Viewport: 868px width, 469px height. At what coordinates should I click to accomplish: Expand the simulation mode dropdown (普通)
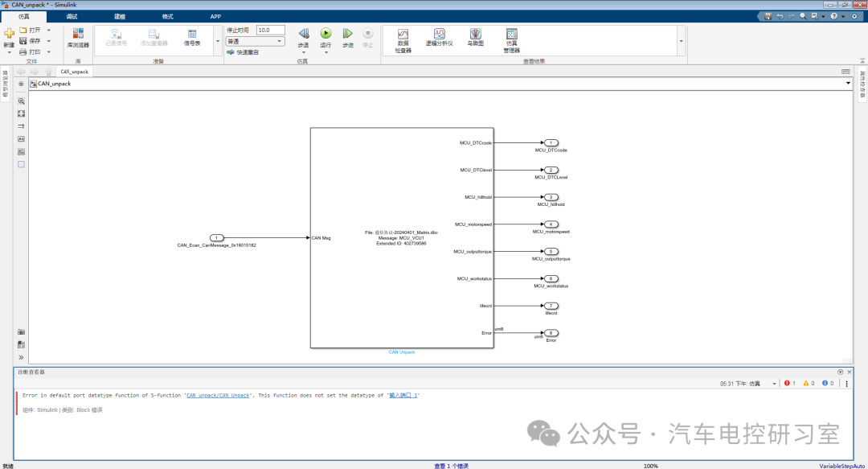280,41
